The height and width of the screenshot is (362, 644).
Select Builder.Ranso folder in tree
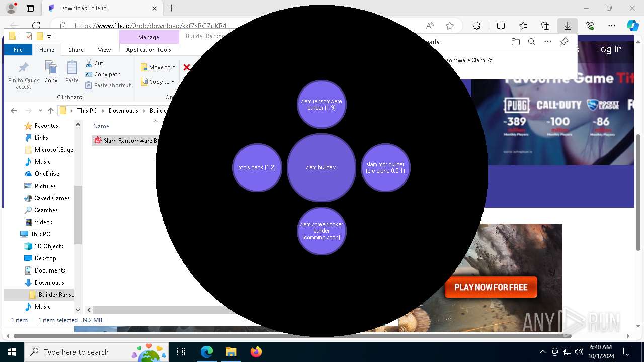[x=56, y=295]
